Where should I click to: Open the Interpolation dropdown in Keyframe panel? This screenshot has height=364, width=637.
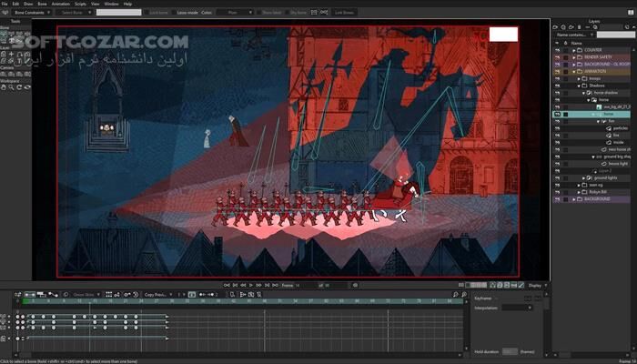point(517,308)
